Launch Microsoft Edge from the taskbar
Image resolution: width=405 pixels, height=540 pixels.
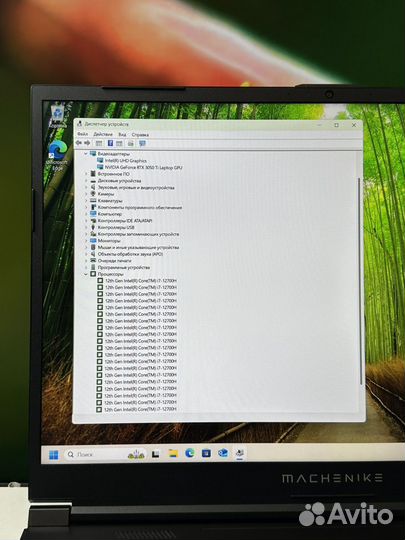190,453
